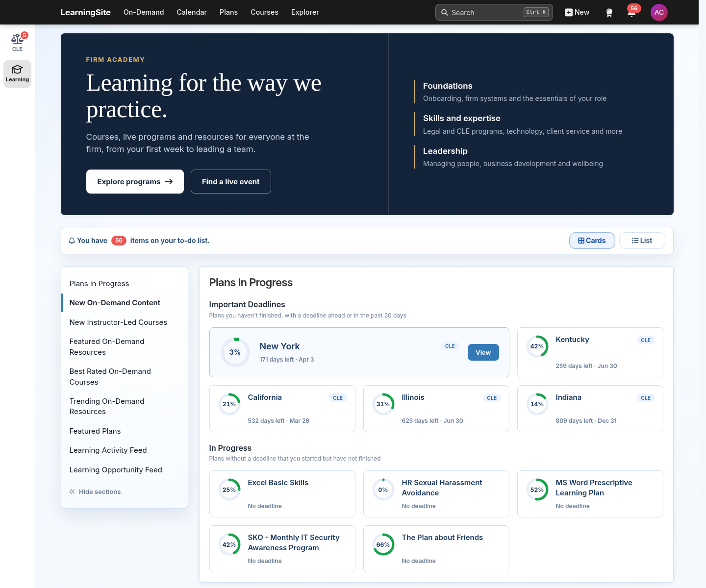Click the LearningSite logo link
The image size is (706, 588).
85,12
